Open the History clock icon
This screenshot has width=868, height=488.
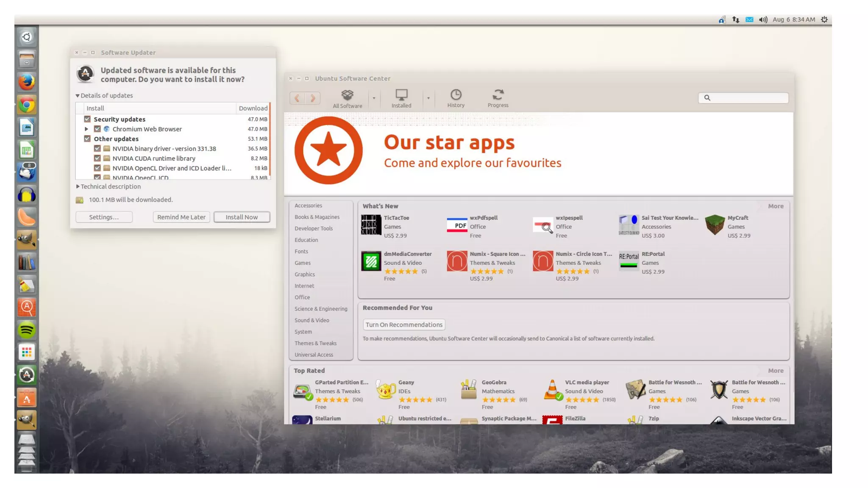(456, 94)
